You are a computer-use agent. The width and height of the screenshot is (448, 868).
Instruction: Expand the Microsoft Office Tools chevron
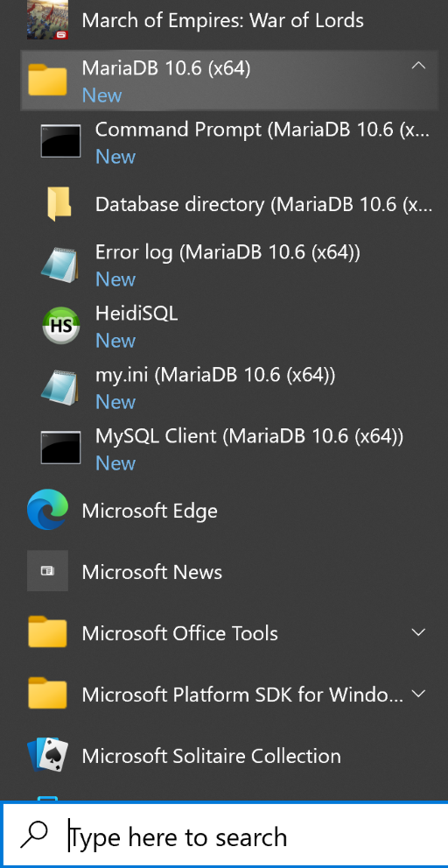[418, 632]
